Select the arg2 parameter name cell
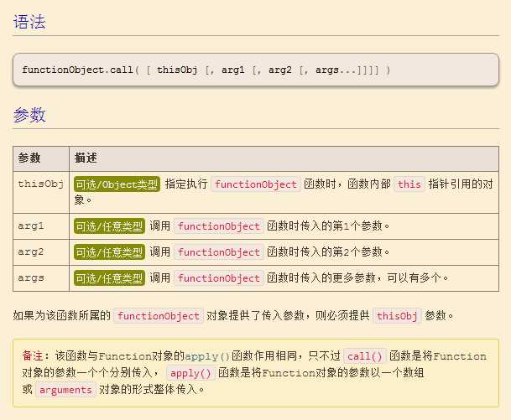 31,252
